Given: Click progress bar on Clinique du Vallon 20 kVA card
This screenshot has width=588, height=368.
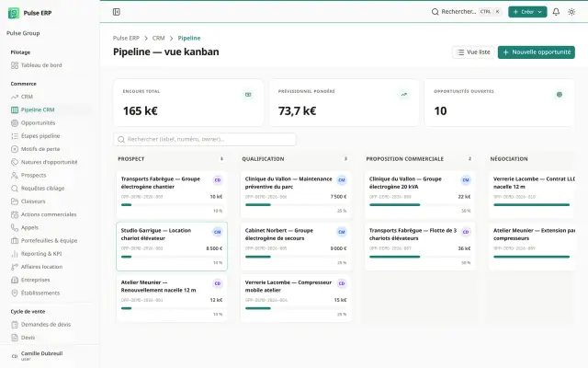Looking at the screenshot, I should point(420,205).
